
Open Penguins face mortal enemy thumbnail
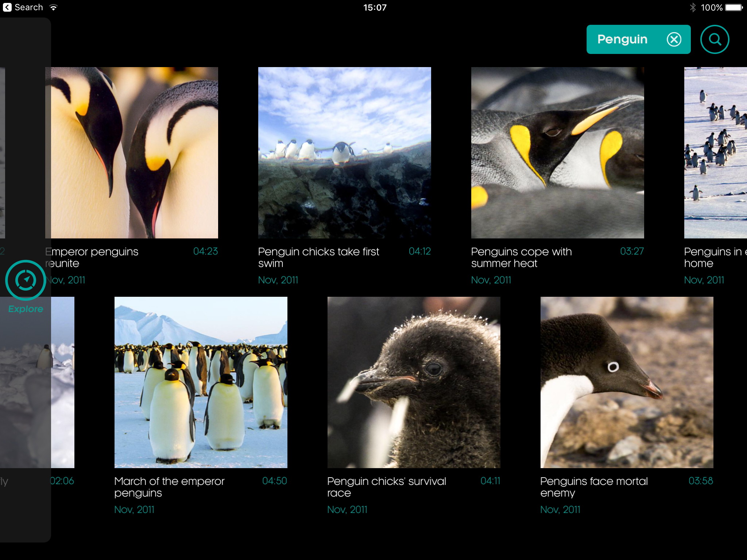pos(627,382)
